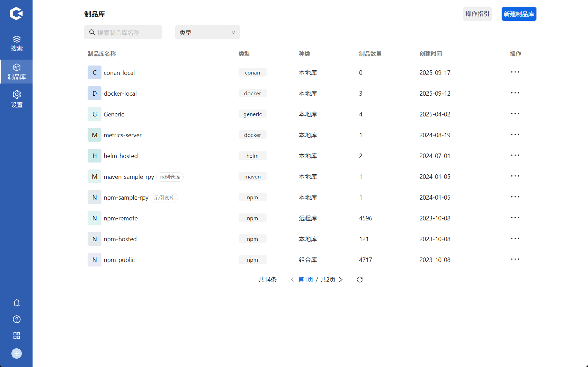
Task: Click the 操作指引 button
Action: click(x=477, y=14)
